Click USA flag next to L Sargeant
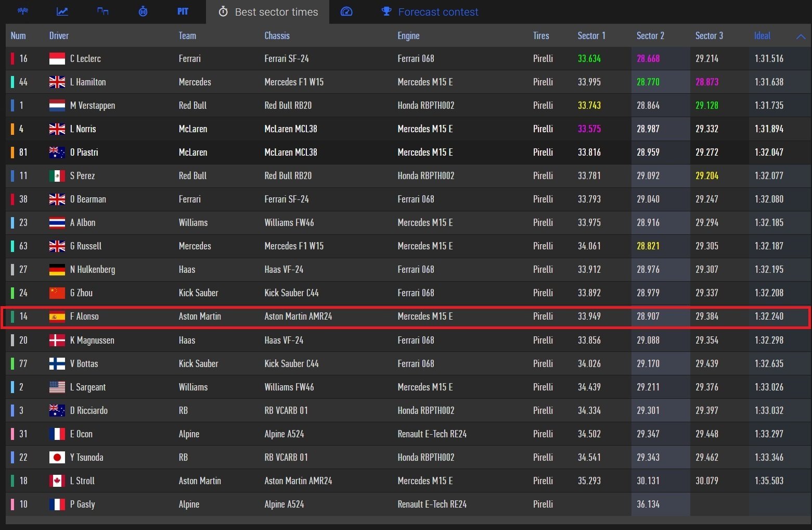The width and height of the screenshot is (812, 530). [x=57, y=387]
